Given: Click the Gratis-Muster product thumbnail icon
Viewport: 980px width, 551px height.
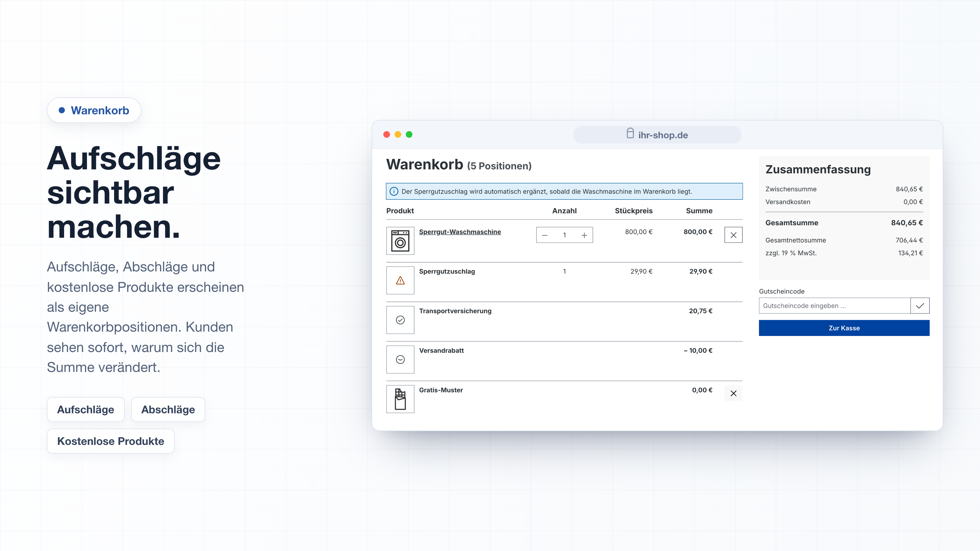Looking at the screenshot, I should point(400,399).
